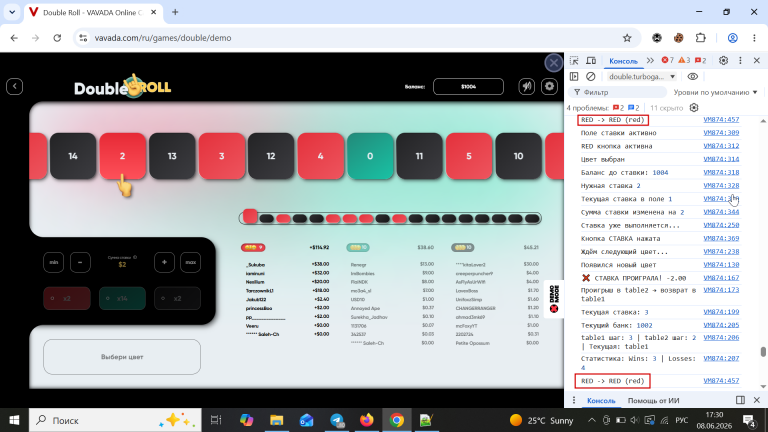Show hidden tray icons chevron

click(x=592, y=420)
